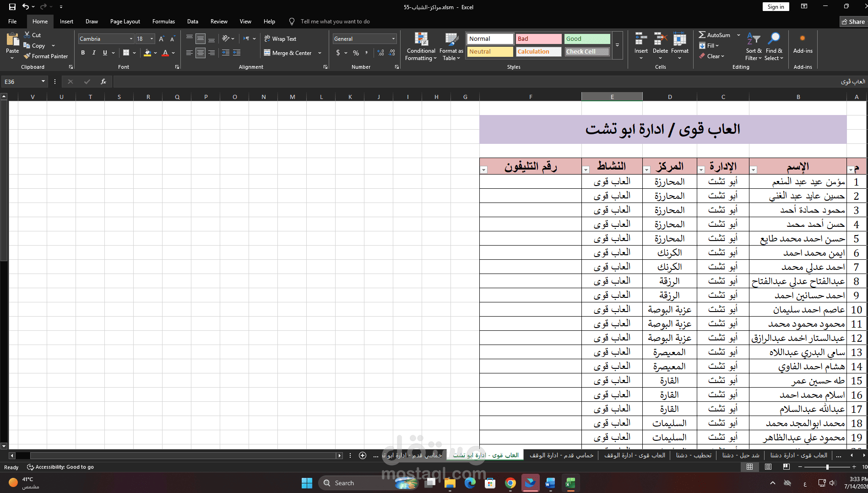Open Sort & Filter
The image size is (868, 493).
[x=754, y=46]
